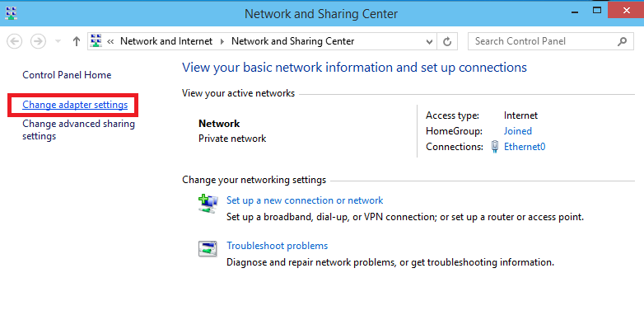644x320 pixels.
Task: Select Network and Internet breadcrumb
Action: pos(166,41)
